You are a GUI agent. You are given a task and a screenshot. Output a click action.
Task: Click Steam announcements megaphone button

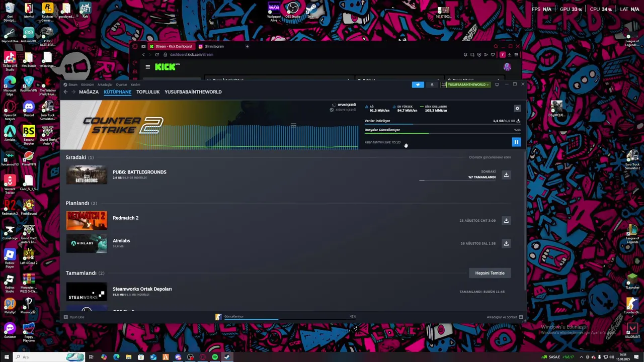pos(418,84)
